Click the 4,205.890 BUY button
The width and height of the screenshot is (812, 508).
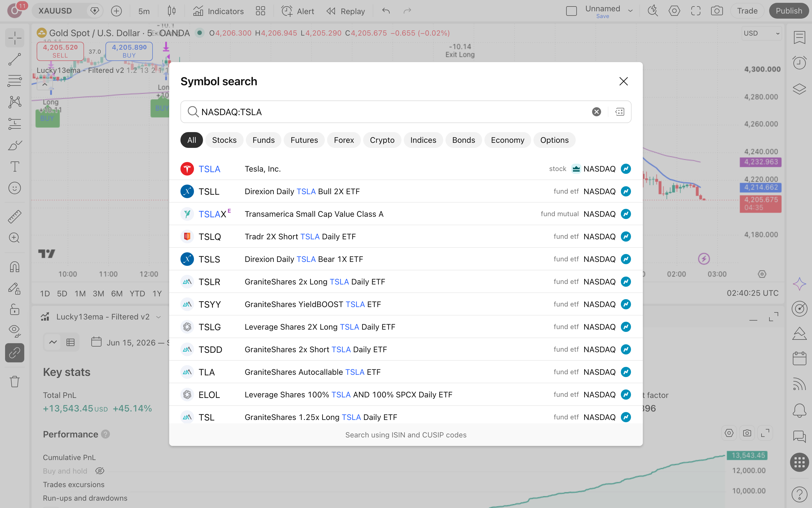click(129, 51)
